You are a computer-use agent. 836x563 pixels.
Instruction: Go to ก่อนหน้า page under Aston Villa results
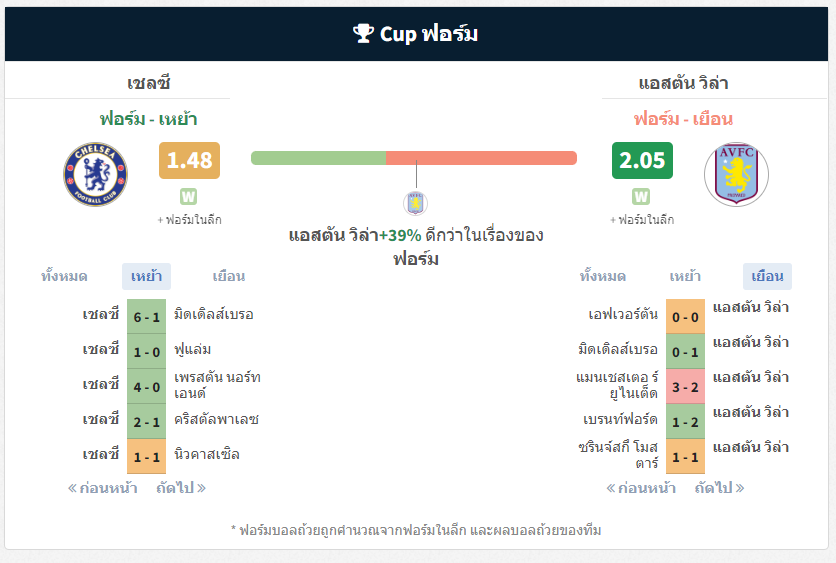(x=641, y=488)
